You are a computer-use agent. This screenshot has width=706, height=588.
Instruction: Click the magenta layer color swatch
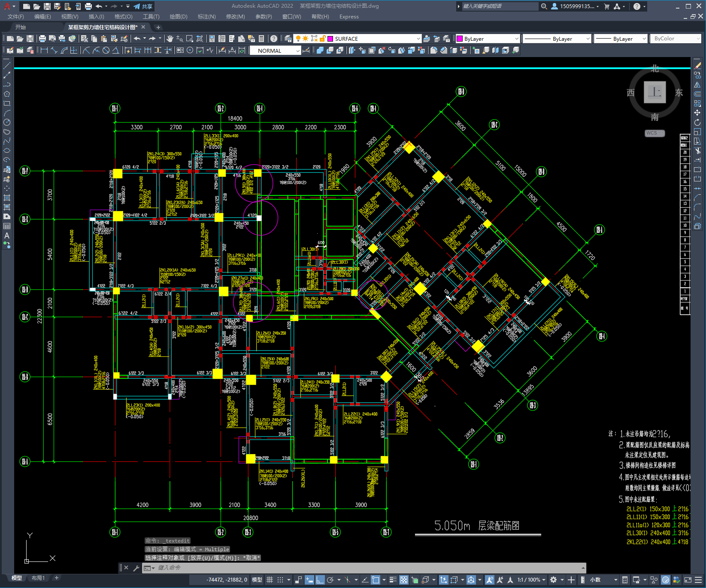coord(330,39)
